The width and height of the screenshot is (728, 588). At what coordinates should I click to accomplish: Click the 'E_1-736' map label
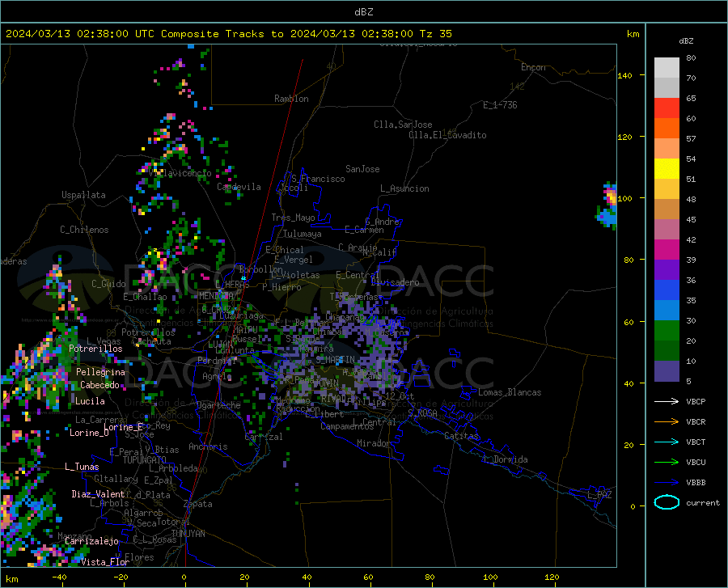click(x=500, y=105)
